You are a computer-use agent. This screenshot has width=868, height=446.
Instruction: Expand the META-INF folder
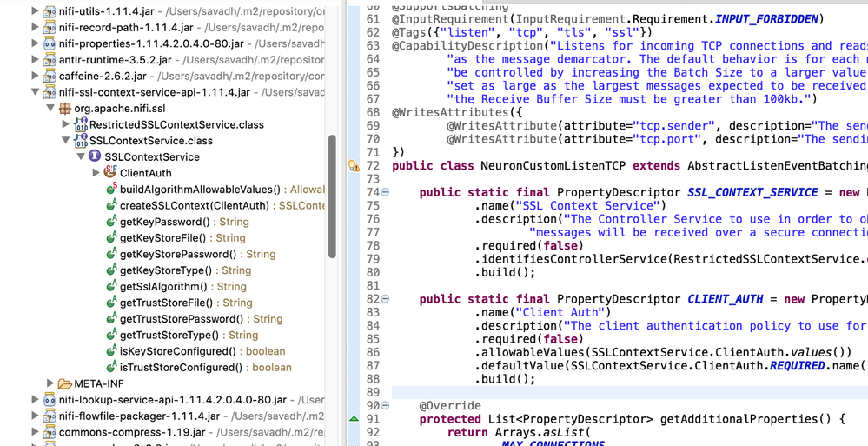pyautogui.click(x=50, y=383)
